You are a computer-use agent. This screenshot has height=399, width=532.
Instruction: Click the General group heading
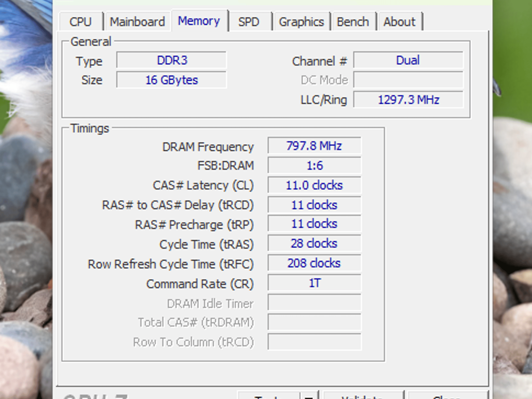(x=91, y=42)
